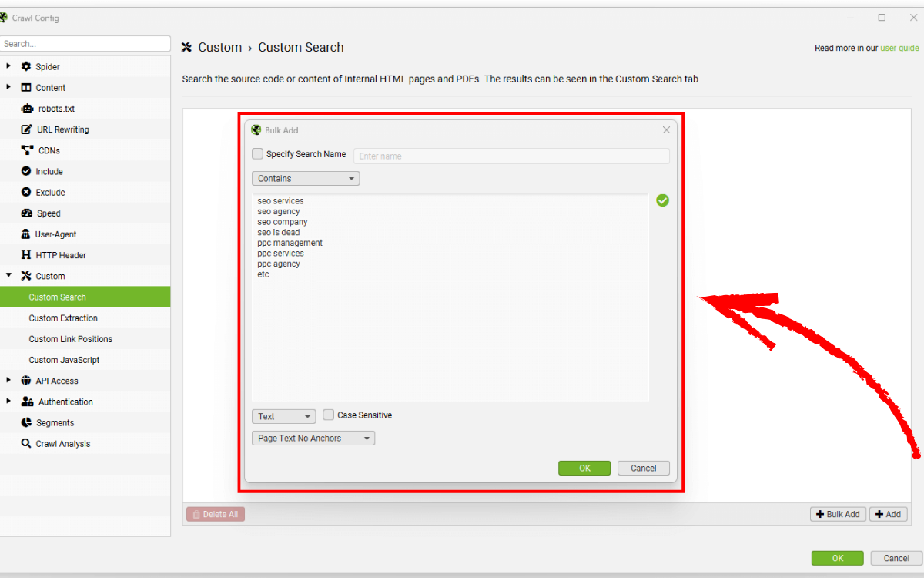This screenshot has height=578, width=924.
Task: Toggle the Case Sensitive checkbox
Action: pyautogui.click(x=329, y=415)
